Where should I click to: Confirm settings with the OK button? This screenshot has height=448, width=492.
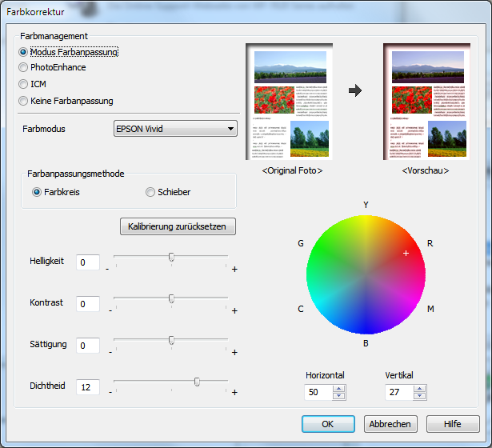(x=328, y=424)
